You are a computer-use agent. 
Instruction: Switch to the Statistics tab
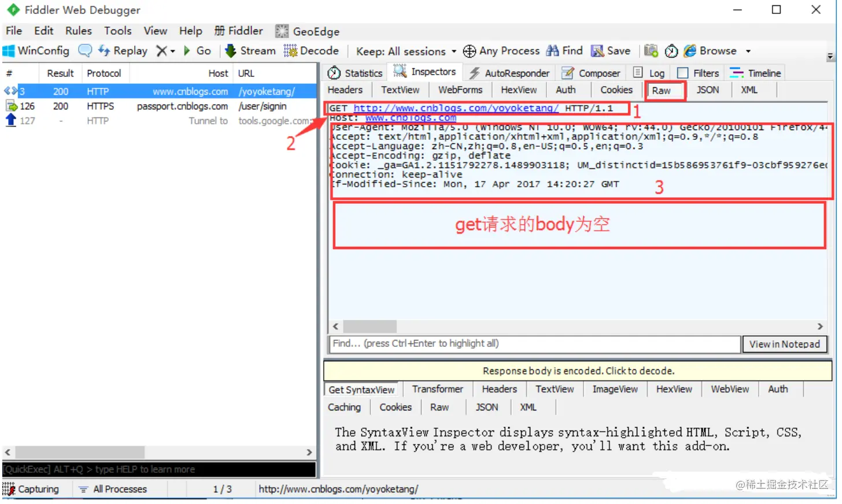[x=355, y=73]
